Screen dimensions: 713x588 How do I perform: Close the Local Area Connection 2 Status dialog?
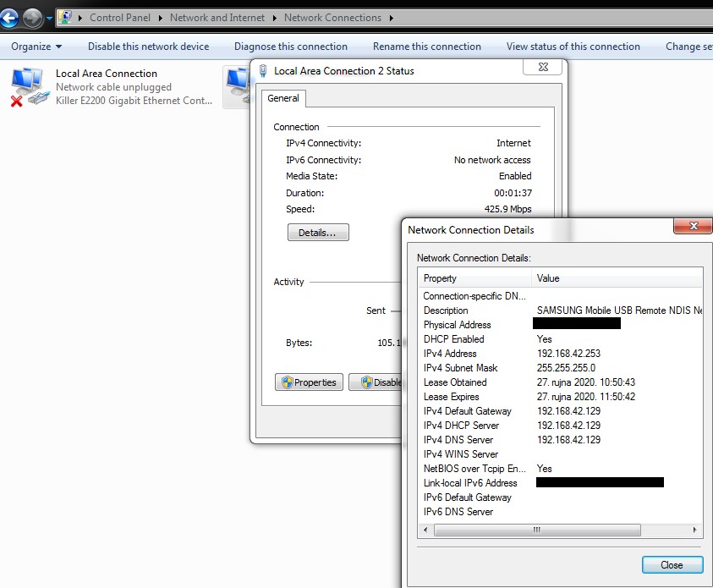click(x=542, y=67)
